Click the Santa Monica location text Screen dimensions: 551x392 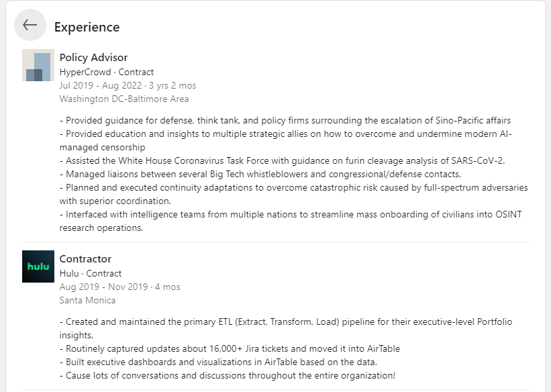87,300
